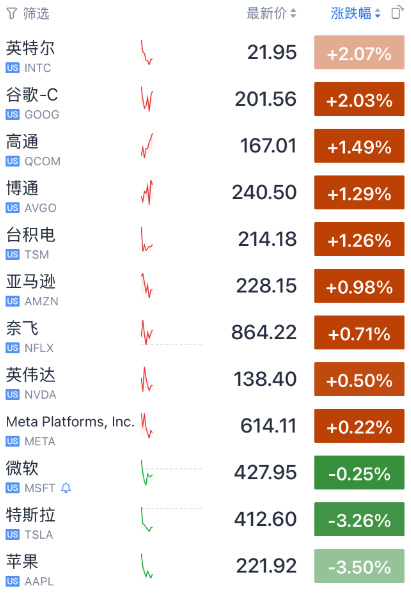Image resolution: width=411 pixels, height=594 pixels.
Task: Click the US market badge next to AAPL
Action: coord(13,581)
